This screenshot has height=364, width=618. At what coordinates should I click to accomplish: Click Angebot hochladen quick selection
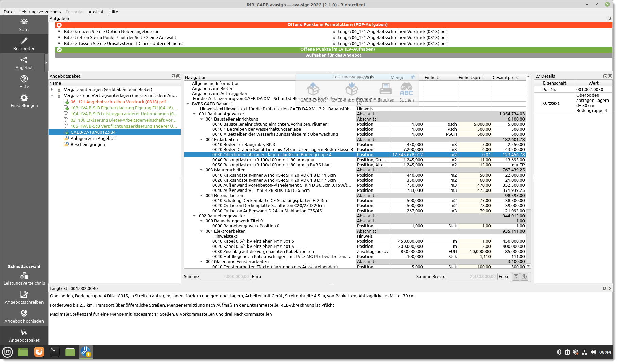[x=24, y=316]
